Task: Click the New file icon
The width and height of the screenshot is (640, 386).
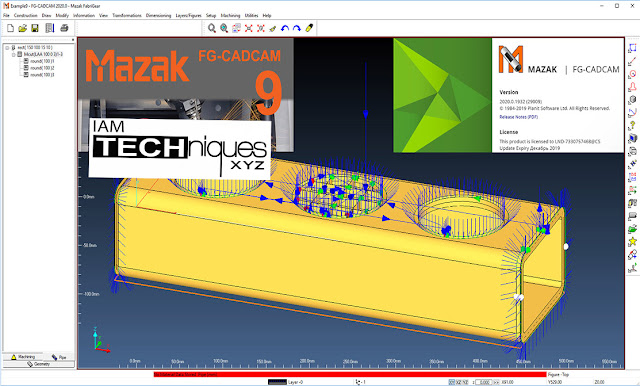Action: point(10,28)
